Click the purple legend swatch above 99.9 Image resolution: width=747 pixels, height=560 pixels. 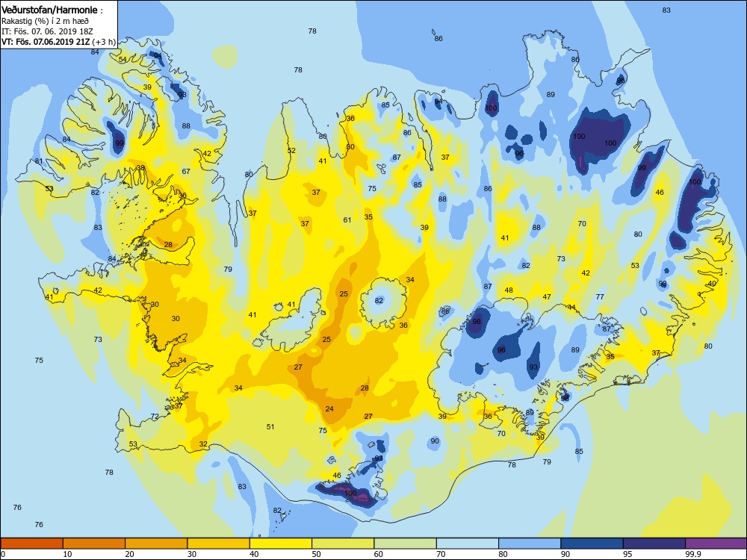point(716,544)
